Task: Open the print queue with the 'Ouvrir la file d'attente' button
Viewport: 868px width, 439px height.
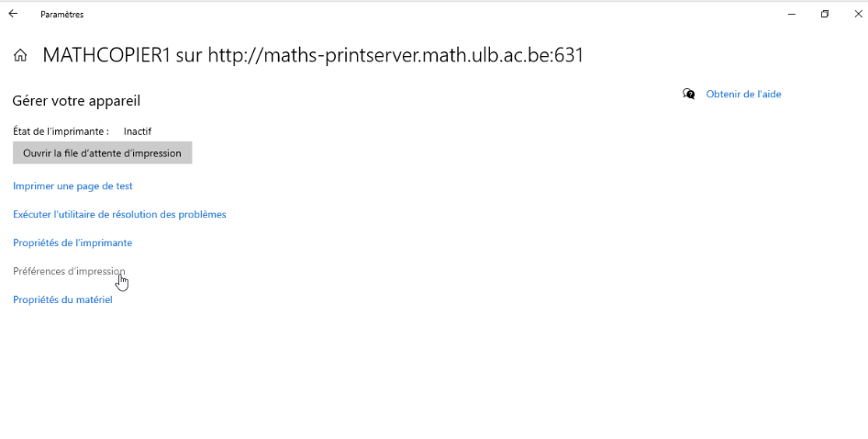Action: click(103, 153)
